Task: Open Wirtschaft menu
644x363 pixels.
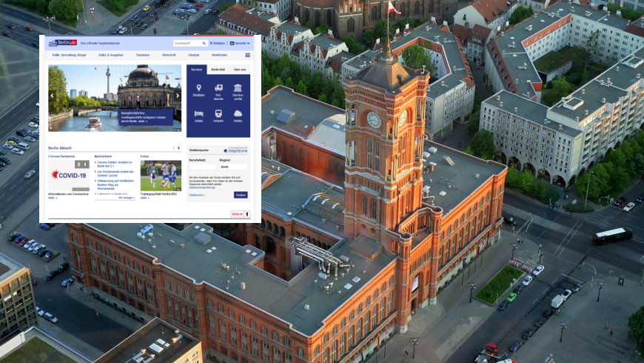Action: point(169,55)
